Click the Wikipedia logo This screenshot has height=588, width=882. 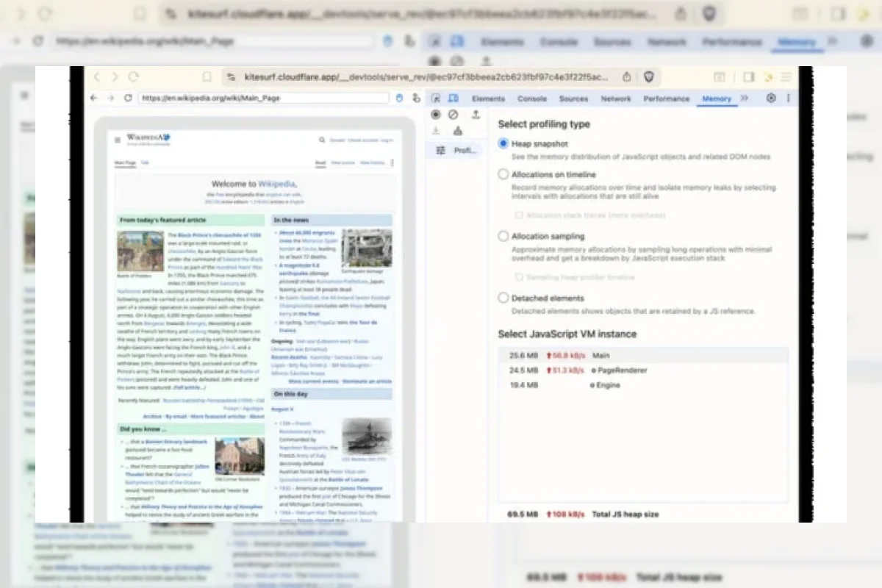(x=148, y=138)
